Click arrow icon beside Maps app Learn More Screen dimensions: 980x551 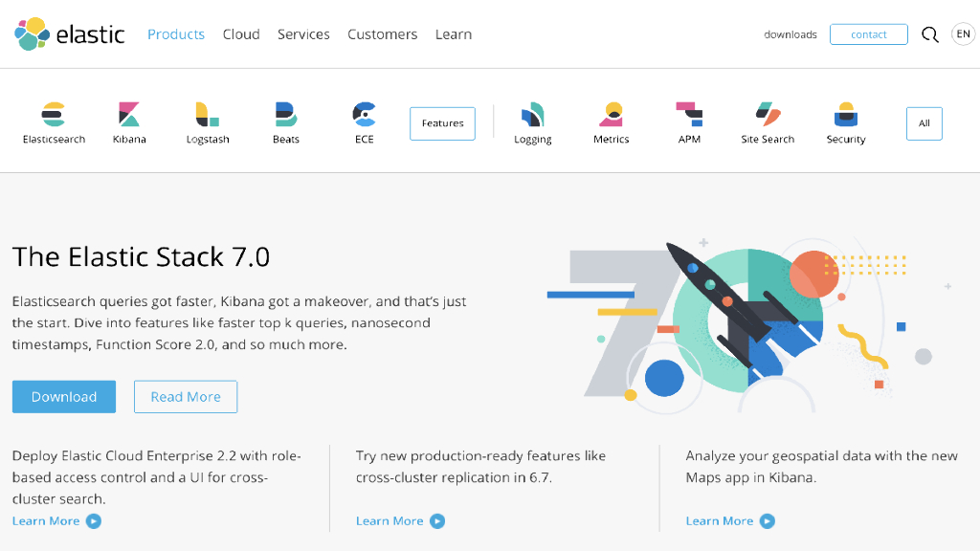coord(768,521)
